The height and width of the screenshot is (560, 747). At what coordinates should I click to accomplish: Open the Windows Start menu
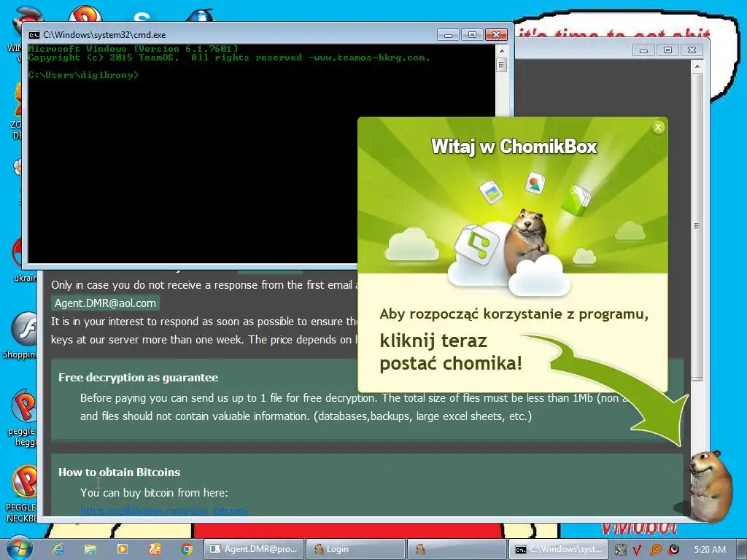[x=20, y=548]
